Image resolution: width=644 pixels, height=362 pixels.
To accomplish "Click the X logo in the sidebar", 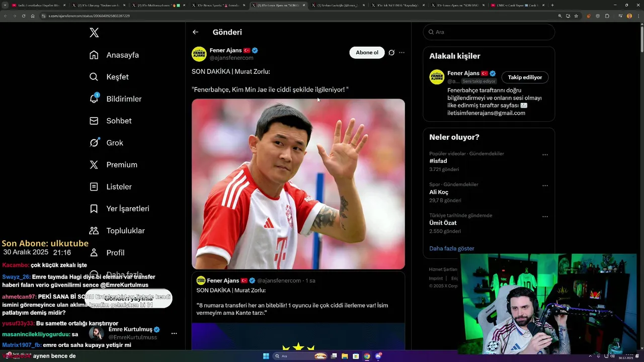I will click(x=94, y=33).
